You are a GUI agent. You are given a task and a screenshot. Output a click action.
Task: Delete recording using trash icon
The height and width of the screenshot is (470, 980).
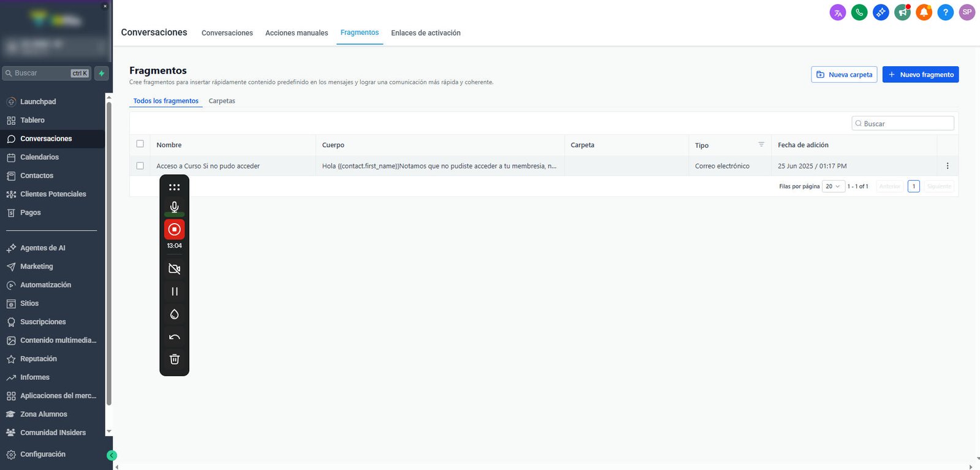tap(175, 359)
